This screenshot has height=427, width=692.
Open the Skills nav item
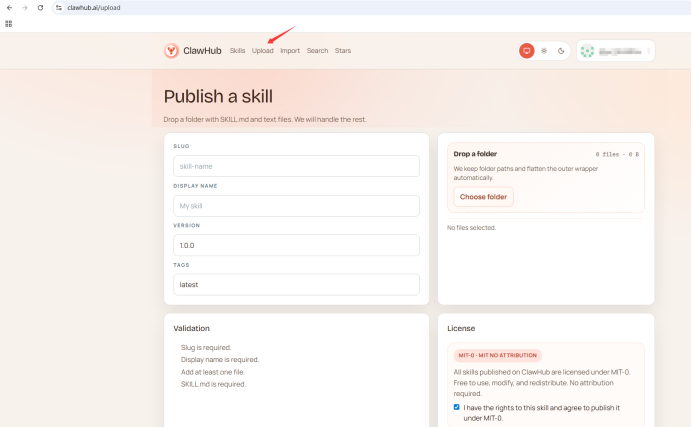point(237,51)
